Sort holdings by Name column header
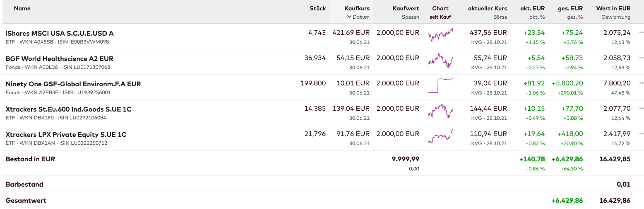644x209 pixels. pyautogui.click(x=22, y=8)
